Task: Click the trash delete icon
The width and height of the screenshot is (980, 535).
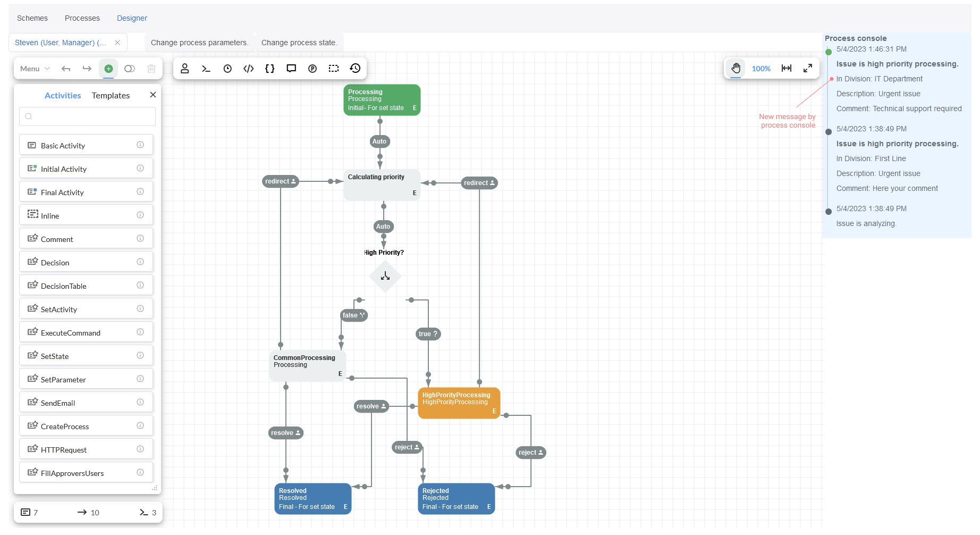Action: click(x=151, y=69)
